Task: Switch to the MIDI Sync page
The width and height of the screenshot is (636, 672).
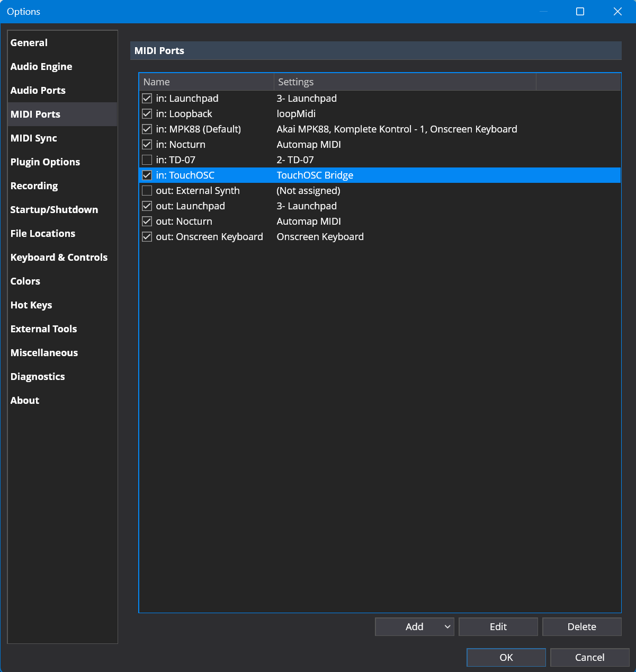Action: click(34, 138)
